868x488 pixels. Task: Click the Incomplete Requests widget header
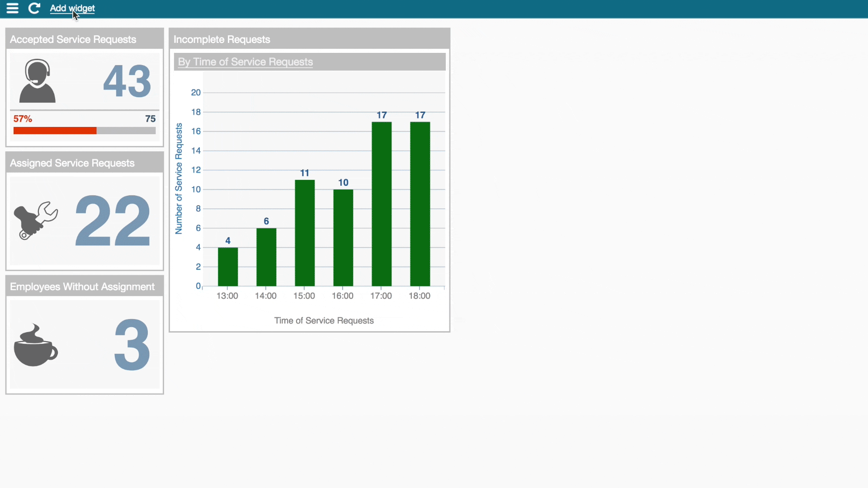point(222,39)
